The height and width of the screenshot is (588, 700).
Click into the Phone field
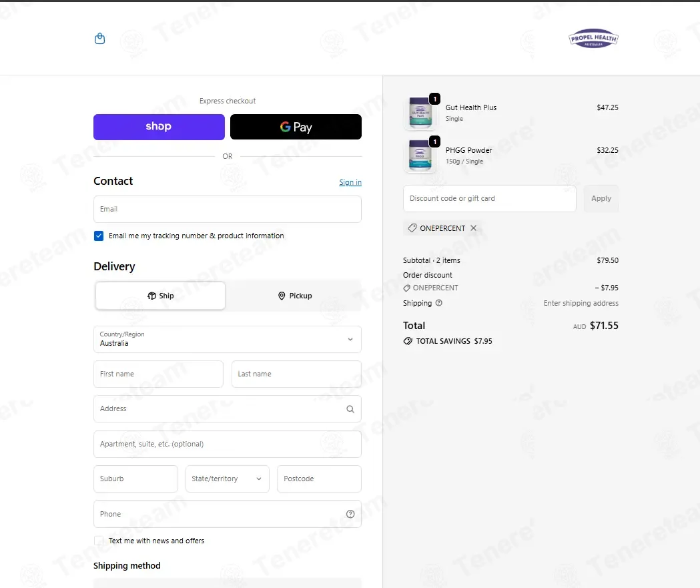coord(228,514)
